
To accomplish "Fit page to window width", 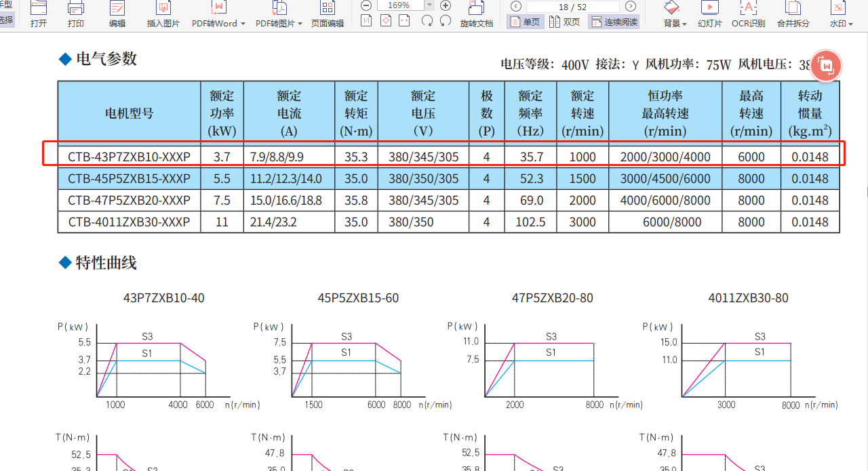I will tap(405, 21).
